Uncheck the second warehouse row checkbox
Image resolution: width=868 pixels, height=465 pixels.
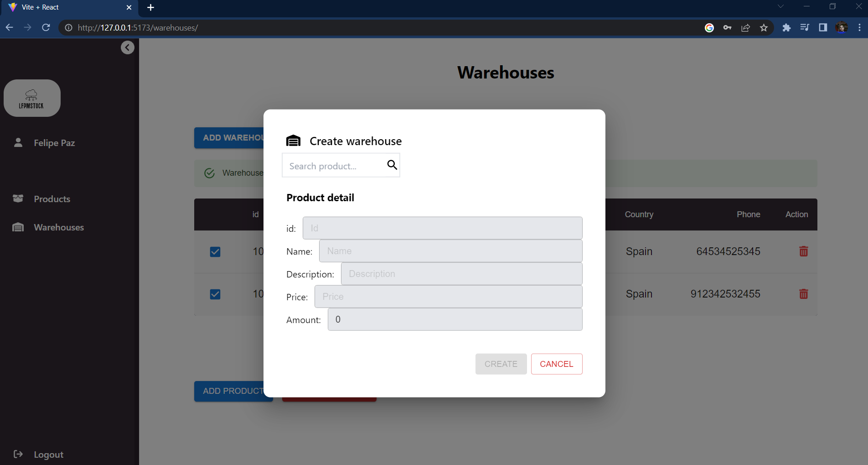[x=215, y=294]
